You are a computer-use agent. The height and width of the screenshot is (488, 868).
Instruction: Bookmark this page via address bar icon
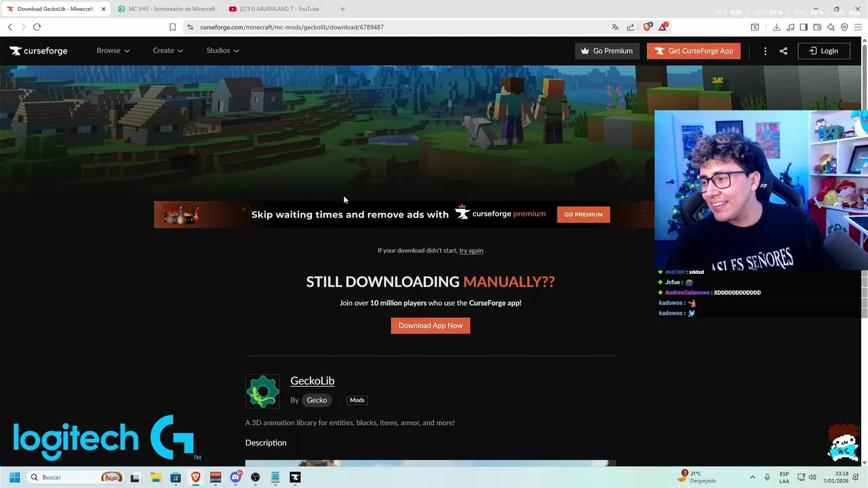(172, 27)
